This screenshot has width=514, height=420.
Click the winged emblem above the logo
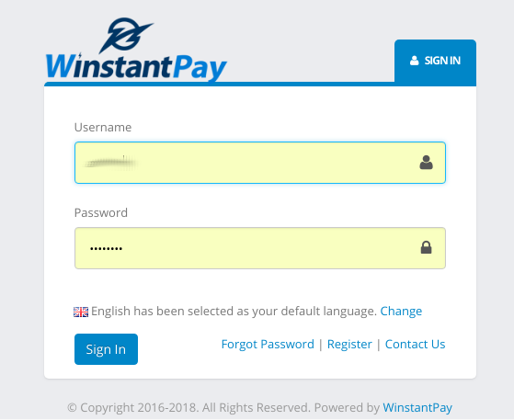126,35
